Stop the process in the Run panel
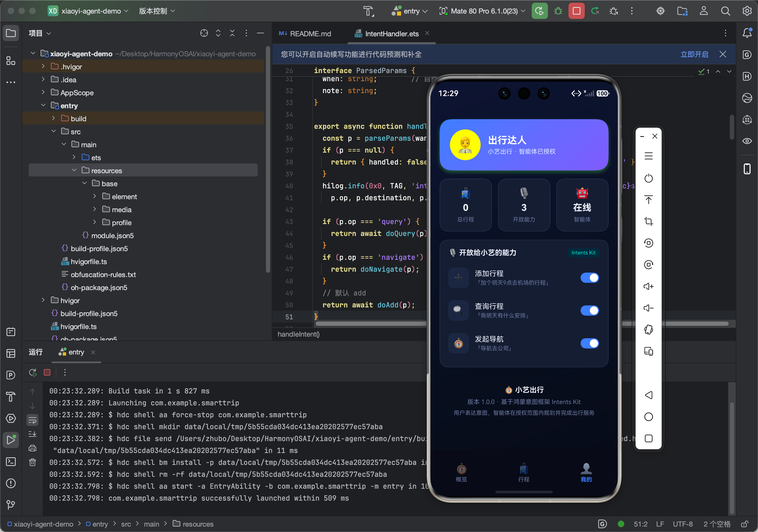Screen dimensions: 758x532 click(x=47, y=372)
